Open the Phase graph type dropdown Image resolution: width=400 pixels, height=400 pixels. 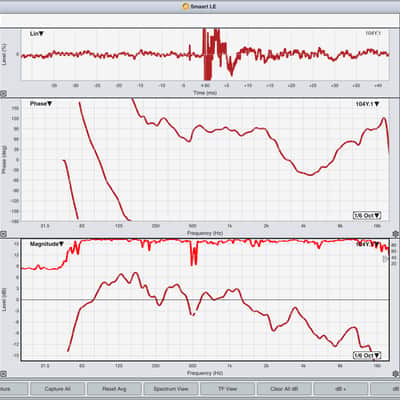click(x=41, y=104)
